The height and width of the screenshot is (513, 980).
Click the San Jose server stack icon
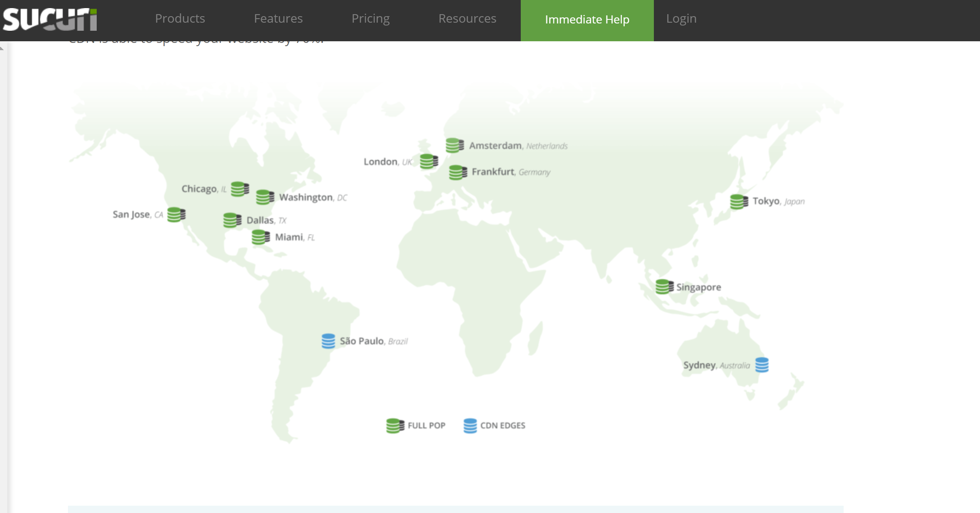(176, 214)
